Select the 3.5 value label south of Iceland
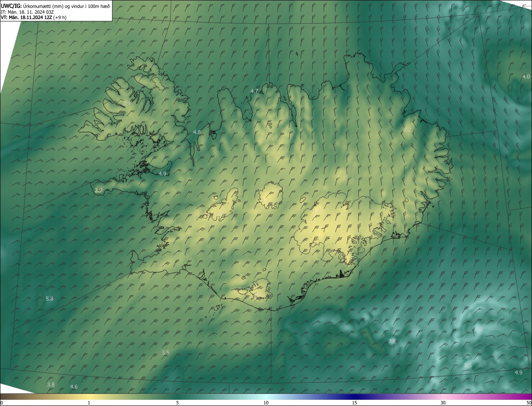 click(x=165, y=352)
